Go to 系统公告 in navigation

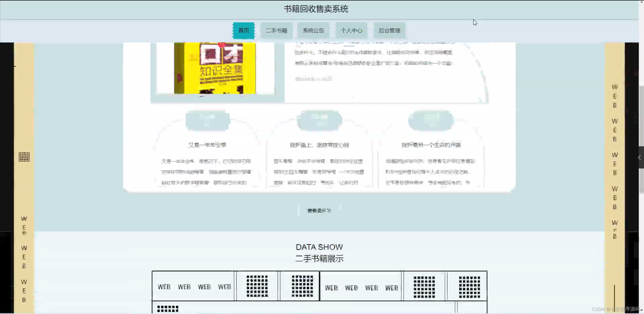(x=313, y=30)
